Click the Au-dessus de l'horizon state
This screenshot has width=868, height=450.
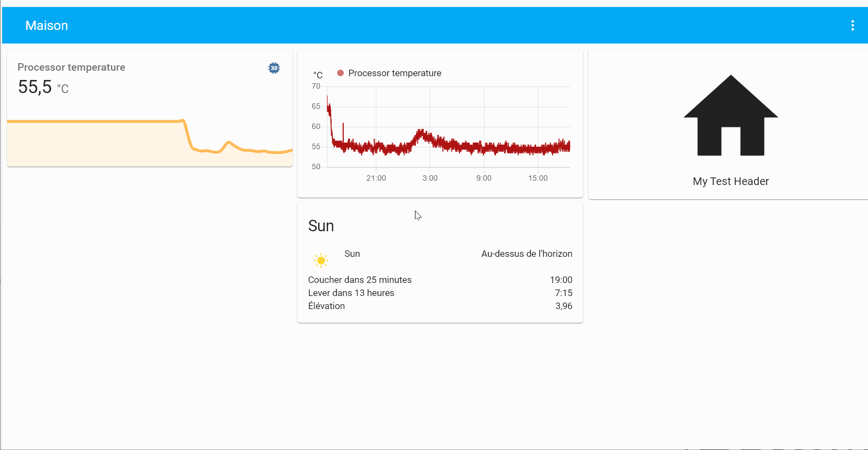point(526,254)
